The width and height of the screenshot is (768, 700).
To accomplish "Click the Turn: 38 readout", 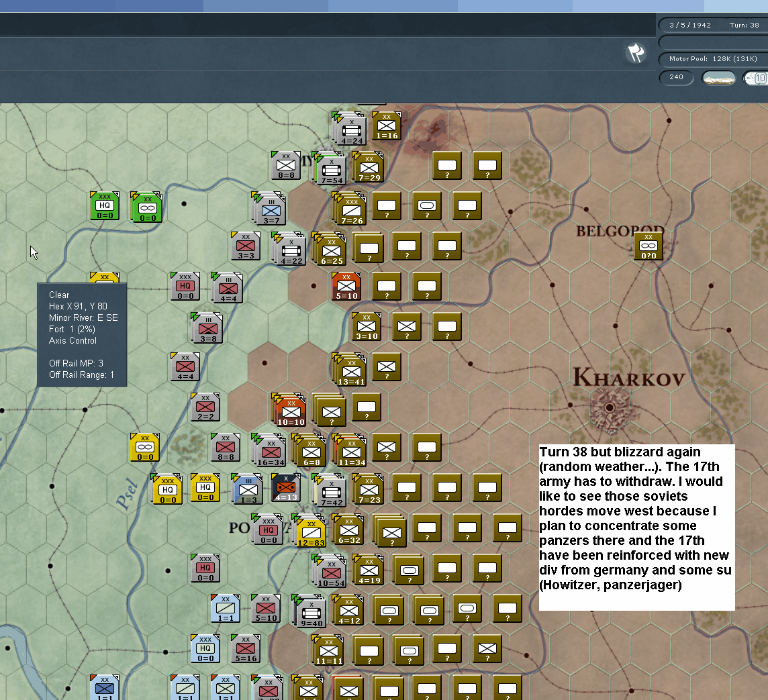I will point(744,25).
